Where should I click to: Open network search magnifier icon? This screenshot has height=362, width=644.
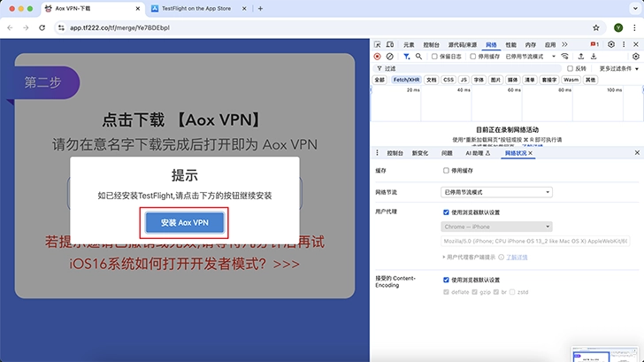coord(418,57)
